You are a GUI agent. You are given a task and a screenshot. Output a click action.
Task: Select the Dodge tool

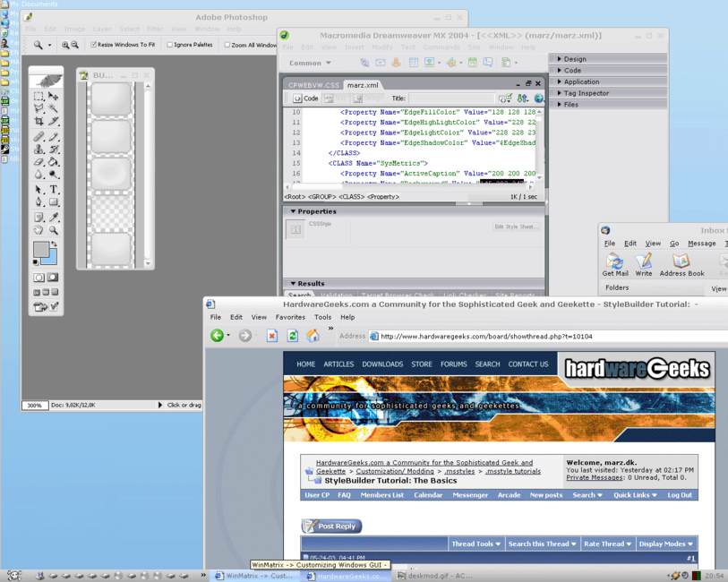[54, 174]
